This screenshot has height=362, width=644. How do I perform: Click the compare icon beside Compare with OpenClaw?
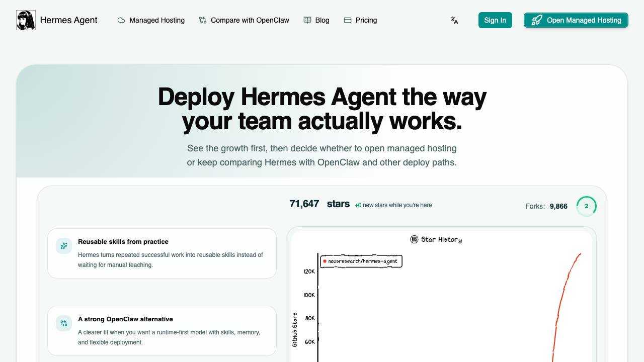(x=203, y=20)
